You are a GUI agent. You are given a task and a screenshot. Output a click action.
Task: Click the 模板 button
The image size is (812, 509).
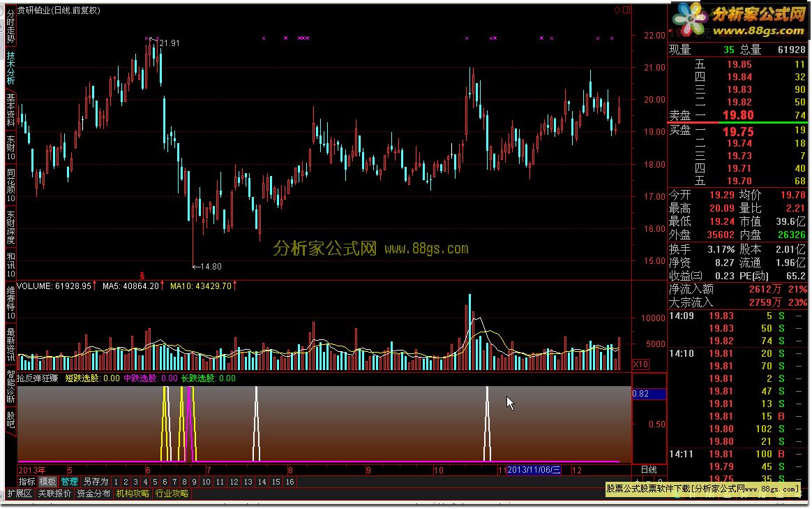pyautogui.click(x=47, y=482)
